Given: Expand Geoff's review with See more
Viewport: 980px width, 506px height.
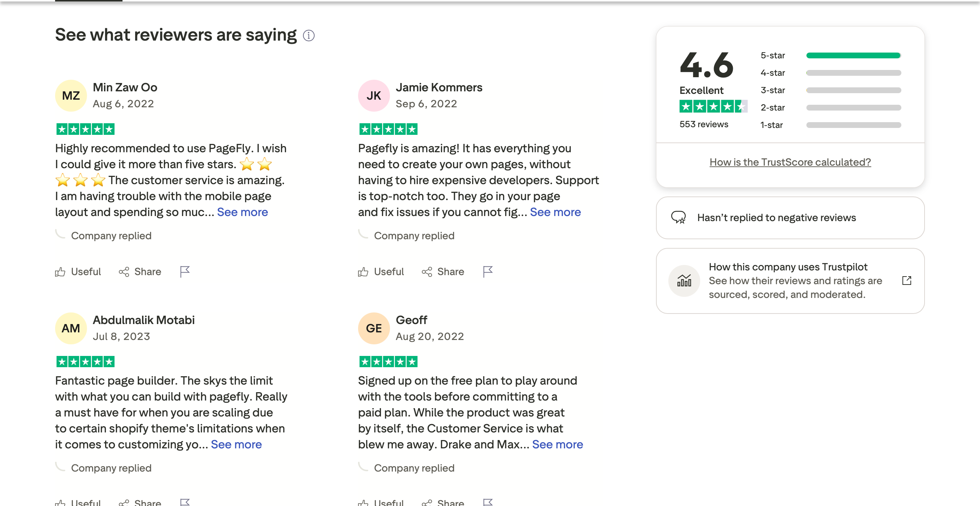Looking at the screenshot, I should (x=557, y=444).
